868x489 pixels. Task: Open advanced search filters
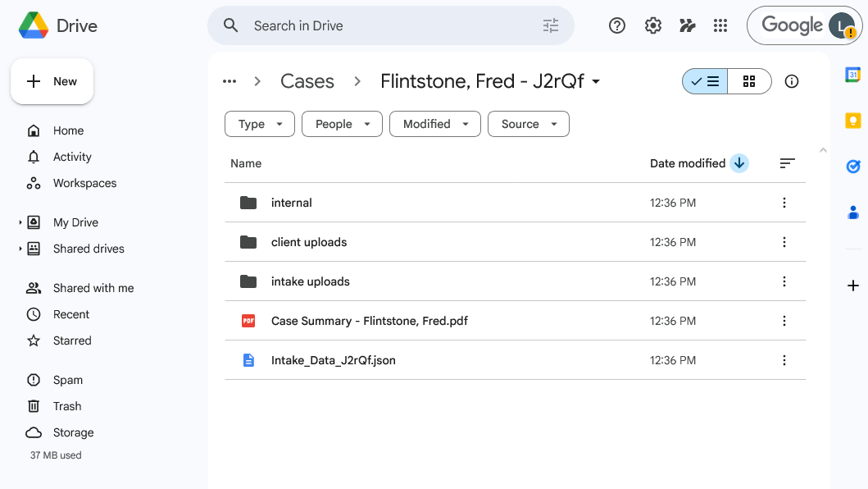[550, 25]
